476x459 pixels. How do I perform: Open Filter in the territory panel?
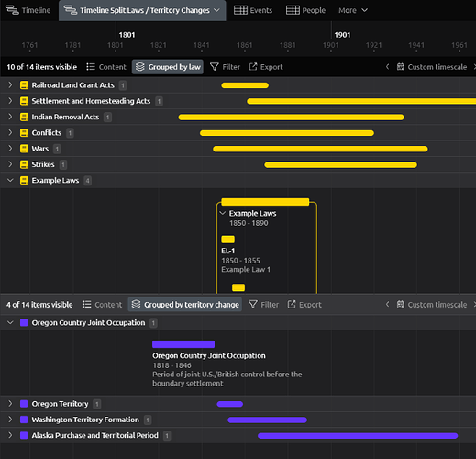(x=263, y=305)
